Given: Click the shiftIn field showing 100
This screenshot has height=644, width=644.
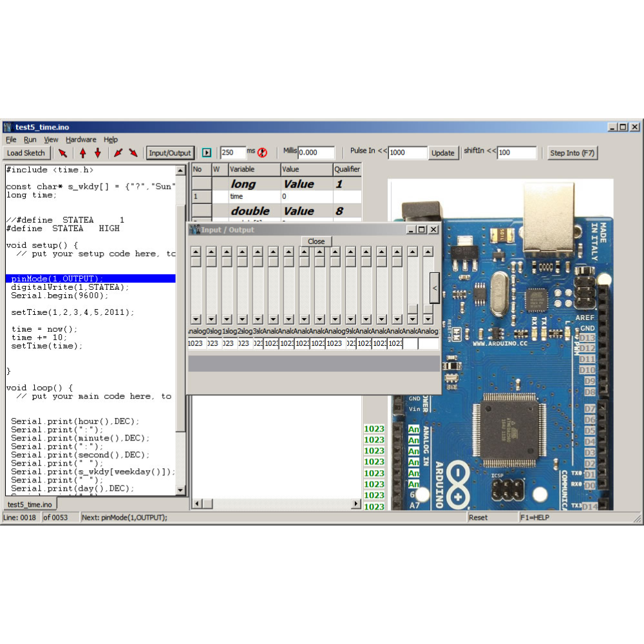Looking at the screenshot, I should 516,153.
